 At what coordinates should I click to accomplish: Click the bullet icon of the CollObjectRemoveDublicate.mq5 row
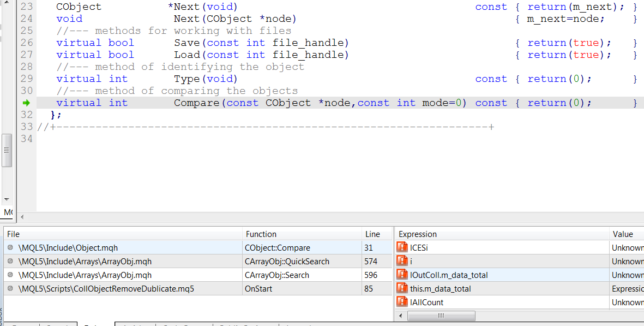[x=10, y=288]
